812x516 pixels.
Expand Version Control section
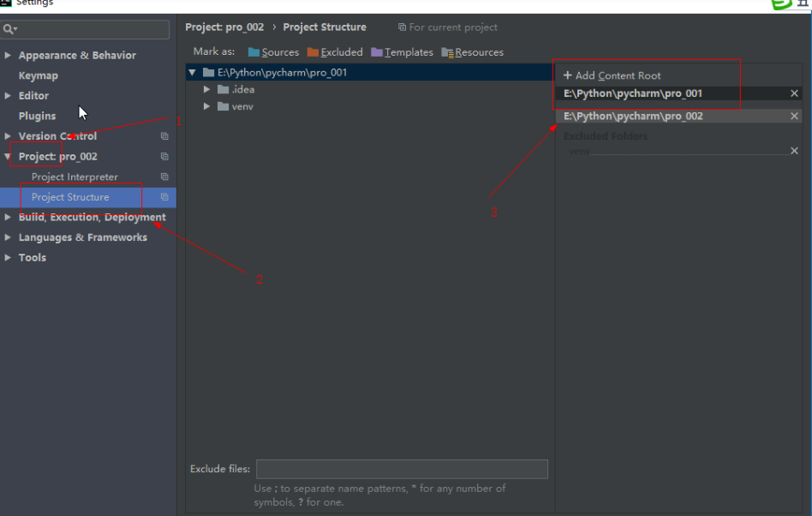coord(8,135)
